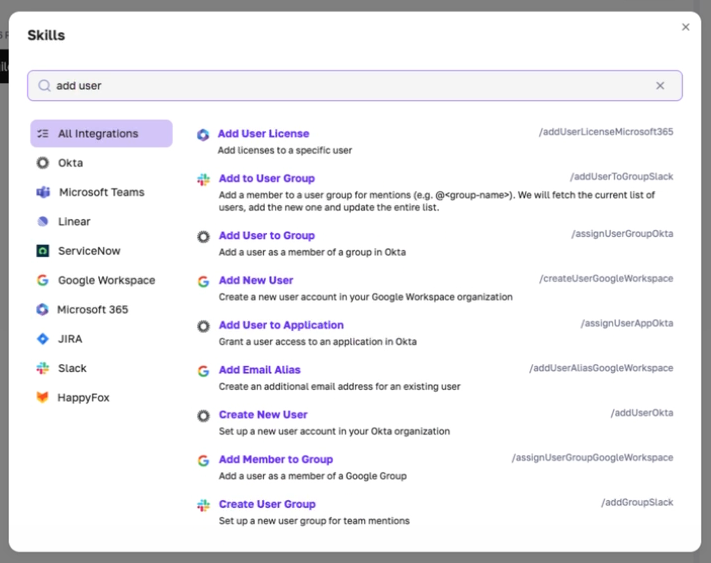Click the Linear logo in sidebar
Viewport: 711px width, 563px height.
coord(43,221)
